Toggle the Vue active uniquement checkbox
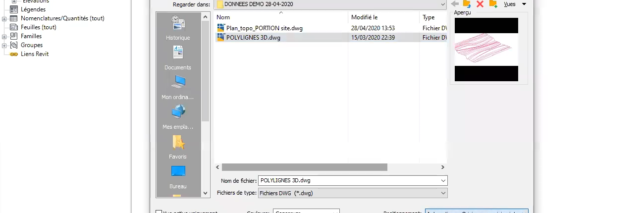Viewport: 644px width, 213px height. point(159,213)
